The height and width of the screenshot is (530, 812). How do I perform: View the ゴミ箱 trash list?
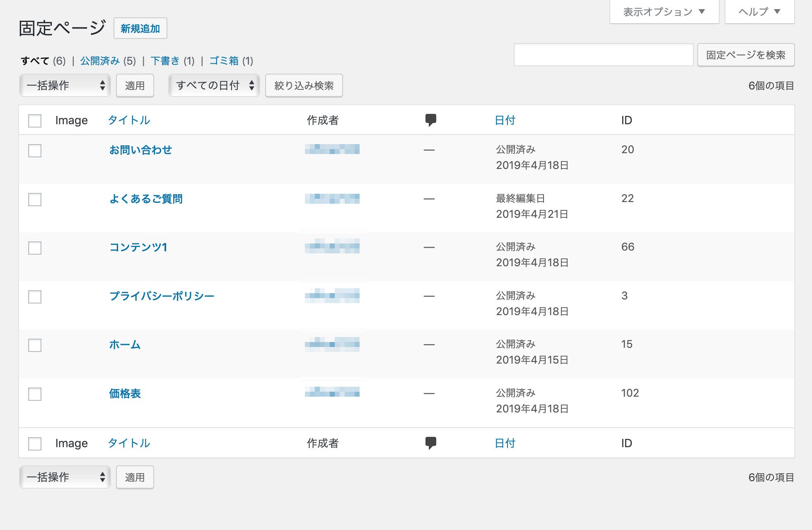(224, 61)
